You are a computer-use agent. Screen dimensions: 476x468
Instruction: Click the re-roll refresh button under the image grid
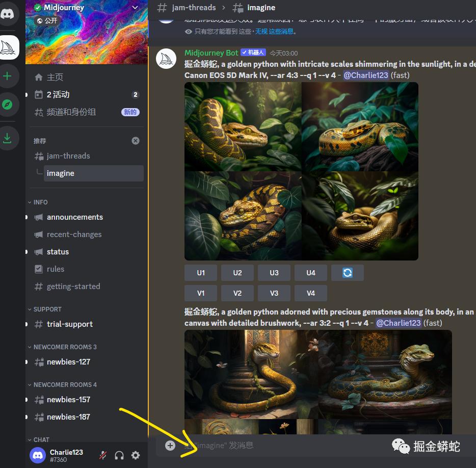pos(347,273)
